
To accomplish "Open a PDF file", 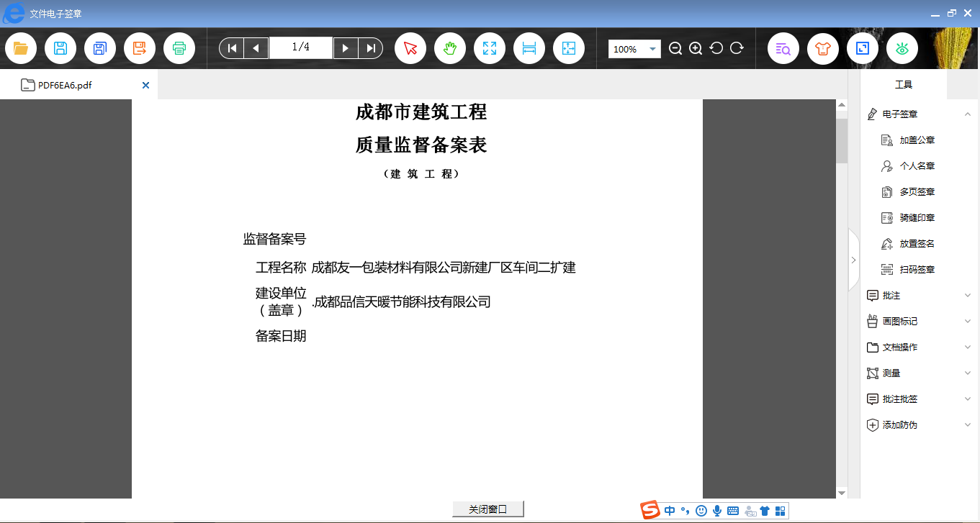I will pyautogui.click(x=20, y=48).
